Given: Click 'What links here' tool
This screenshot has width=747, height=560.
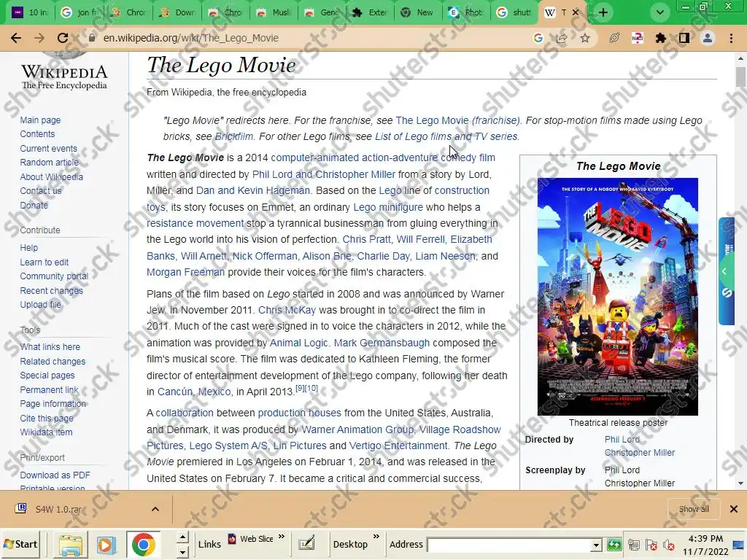Looking at the screenshot, I should 50,346.
